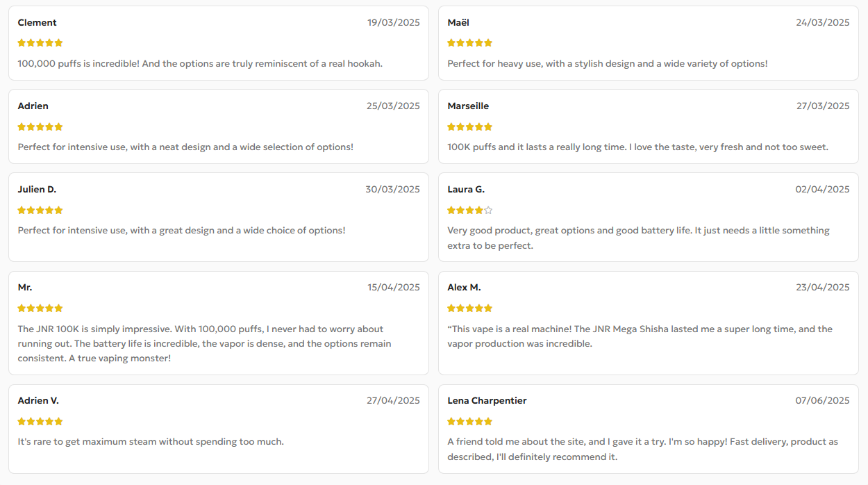Click the reviewer name Lena Charpentier
This screenshot has height=485, width=868.
(x=487, y=401)
